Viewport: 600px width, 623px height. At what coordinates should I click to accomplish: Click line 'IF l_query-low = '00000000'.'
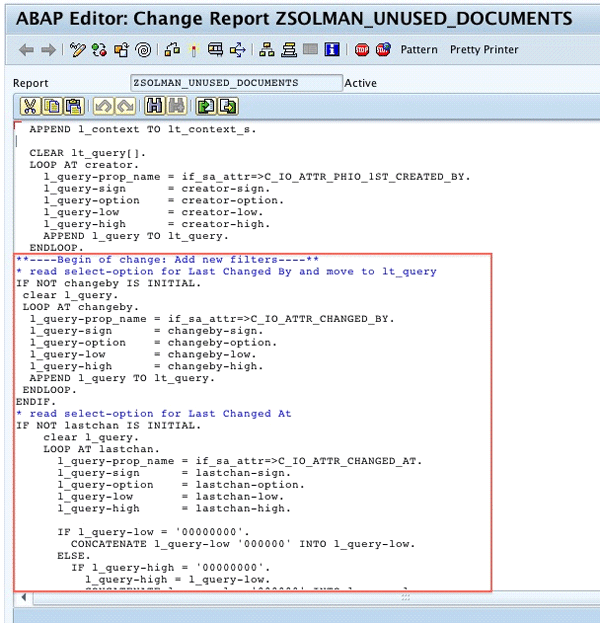(153, 532)
